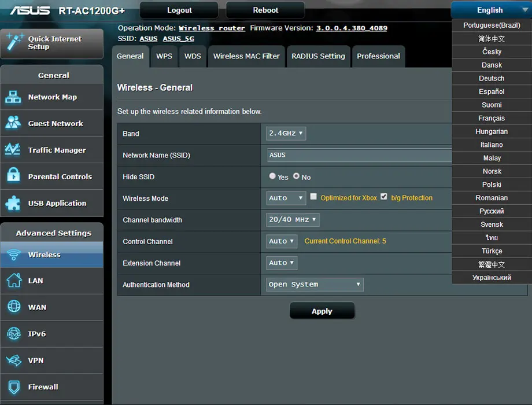Open the Professional tab

378,56
